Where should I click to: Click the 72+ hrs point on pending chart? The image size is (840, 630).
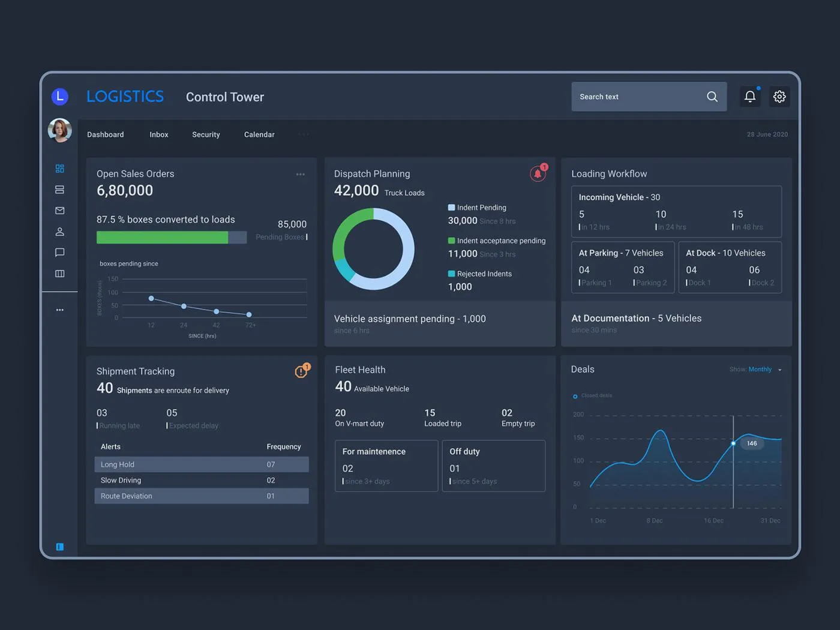point(249,314)
